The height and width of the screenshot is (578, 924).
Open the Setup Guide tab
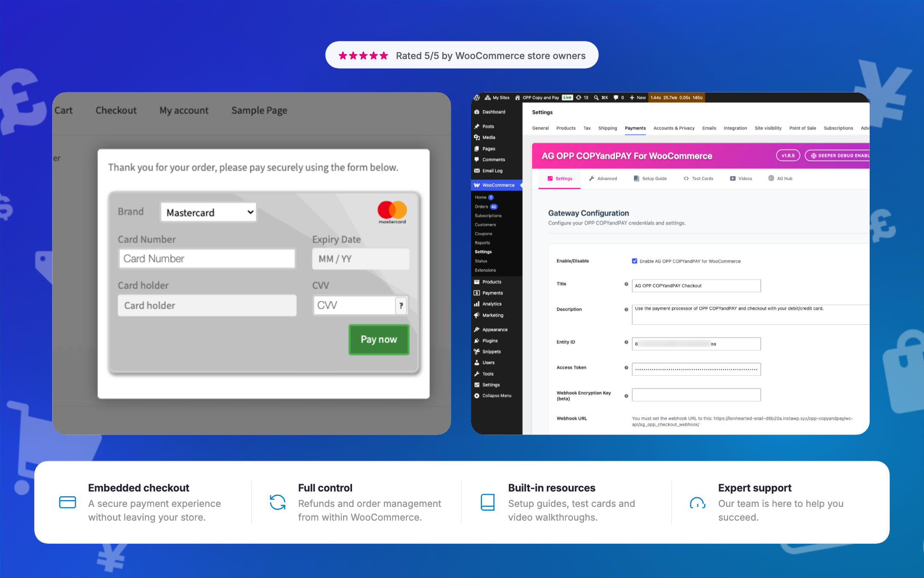pyautogui.click(x=650, y=179)
